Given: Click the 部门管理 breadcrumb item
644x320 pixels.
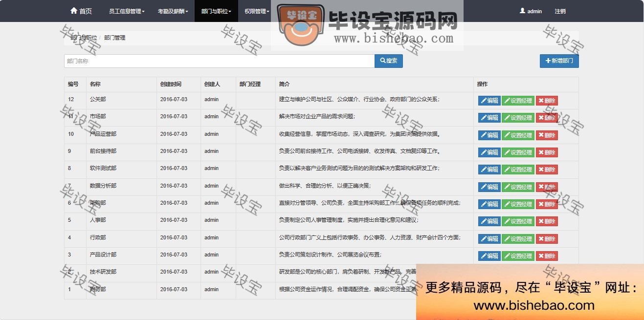Looking at the screenshot, I should click(115, 38).
